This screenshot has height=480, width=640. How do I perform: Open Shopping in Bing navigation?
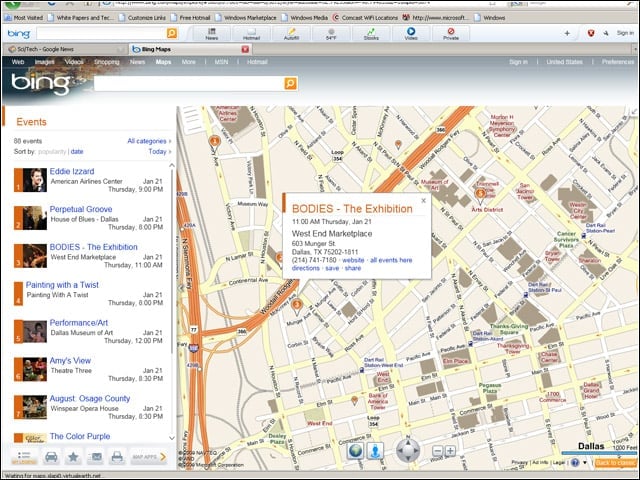(107, 62)
